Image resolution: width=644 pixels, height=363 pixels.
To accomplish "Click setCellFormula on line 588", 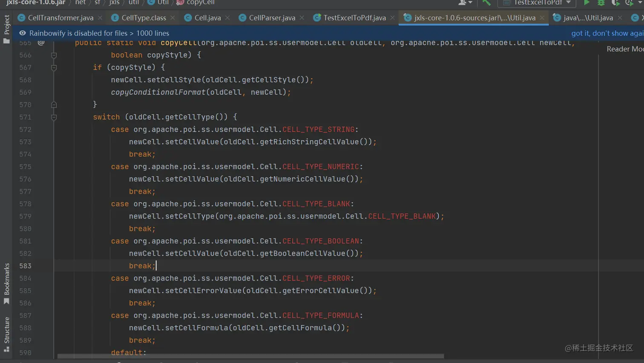I will point(197,328).
